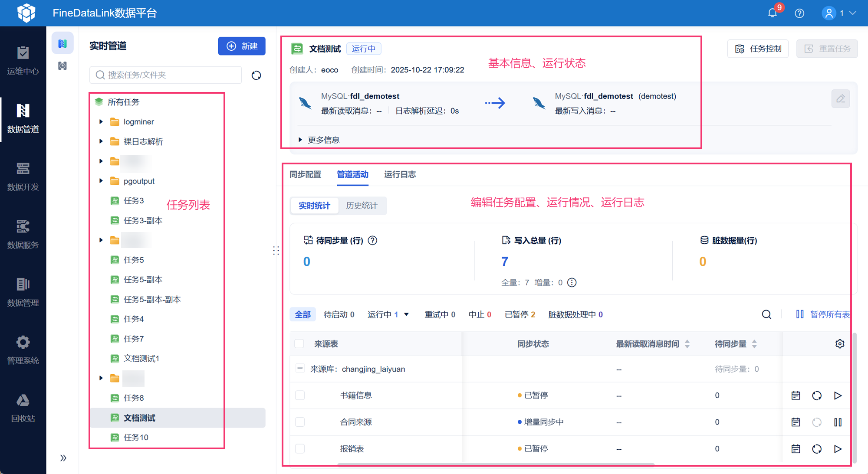868x474 pixels.
Task: Expand the logminer folder
Action: click(x=101, y=122)
